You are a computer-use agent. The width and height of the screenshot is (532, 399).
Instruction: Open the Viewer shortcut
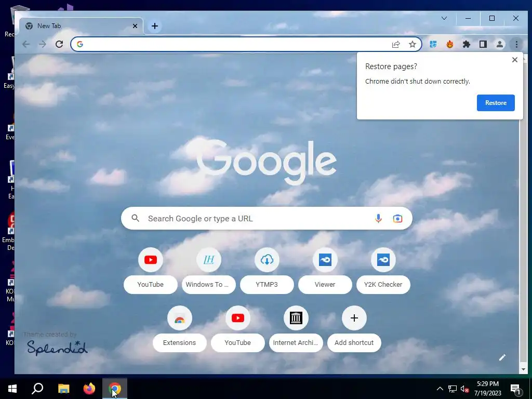325,272
